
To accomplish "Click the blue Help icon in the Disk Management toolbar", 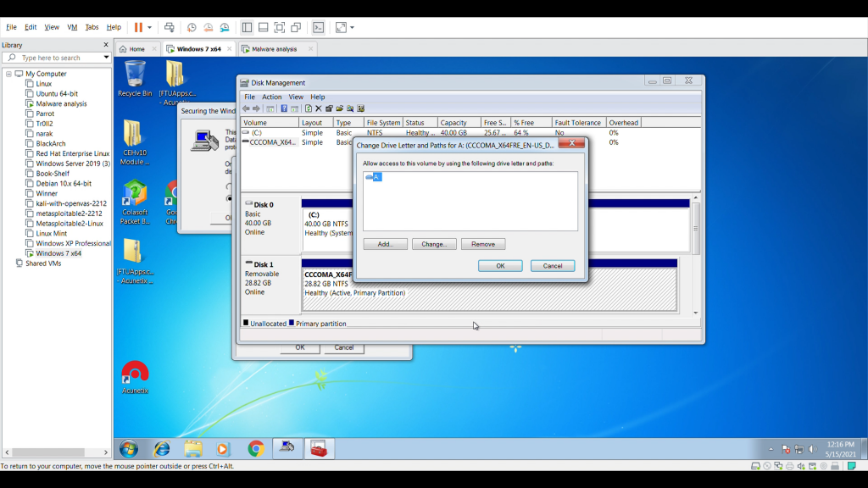I will [284, 108].
